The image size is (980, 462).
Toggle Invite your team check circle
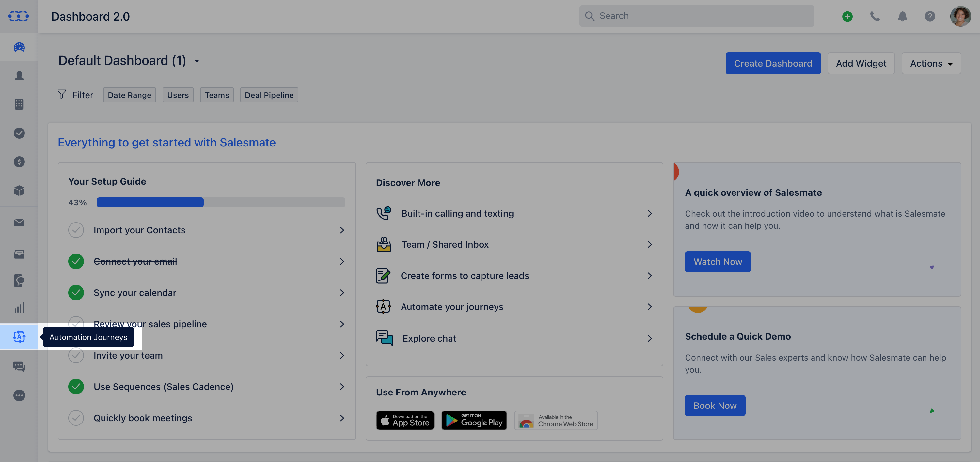(x=76, y=355)
